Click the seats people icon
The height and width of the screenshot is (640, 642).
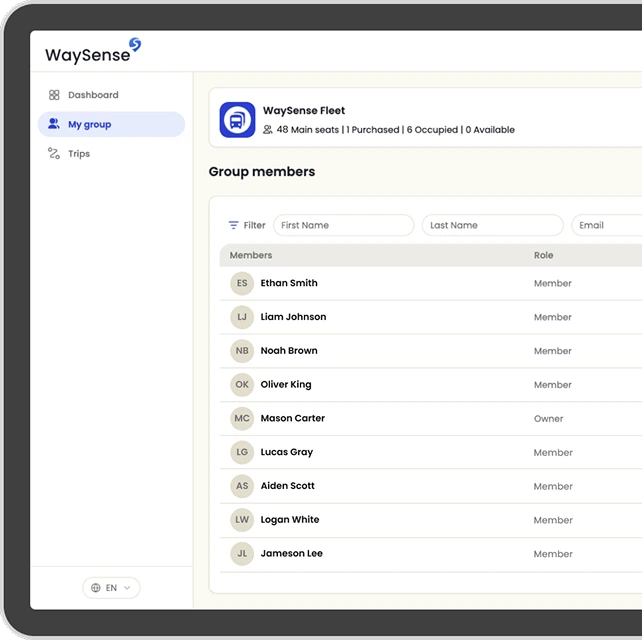click(268, 130)
